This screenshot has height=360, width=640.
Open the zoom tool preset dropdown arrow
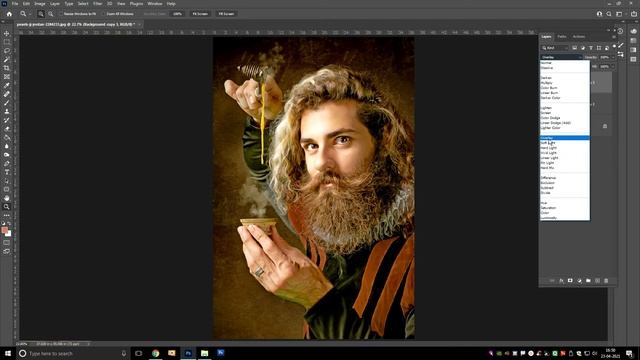30,14
